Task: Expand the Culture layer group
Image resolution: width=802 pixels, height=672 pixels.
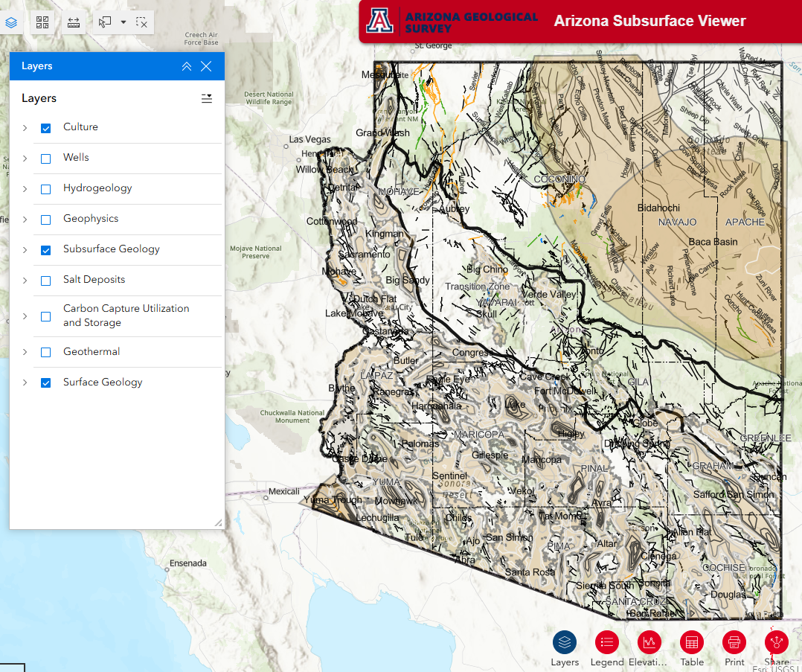Action: click(x=25, y=128)
